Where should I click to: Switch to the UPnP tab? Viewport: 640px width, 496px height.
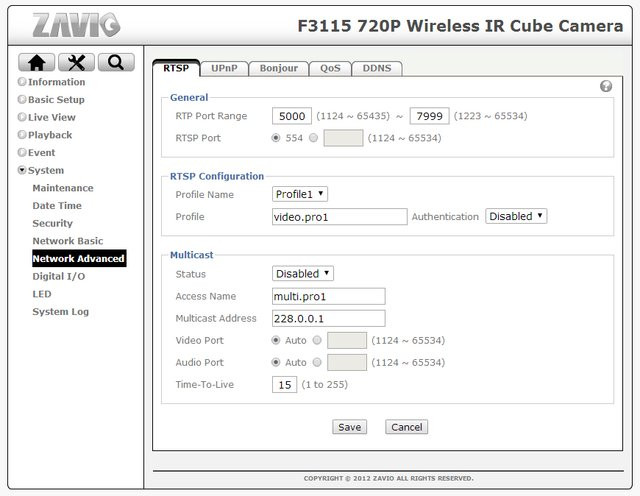point(224,69)
